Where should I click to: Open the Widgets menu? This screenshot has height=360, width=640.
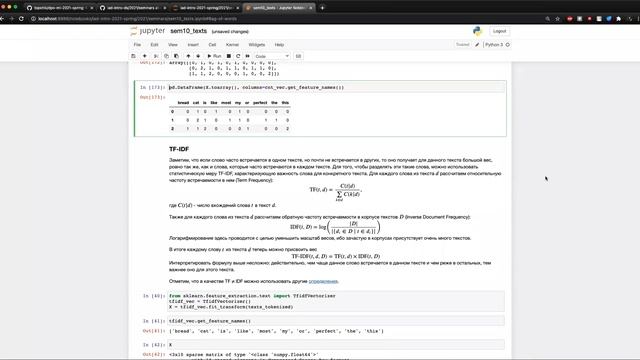[257, 44]
